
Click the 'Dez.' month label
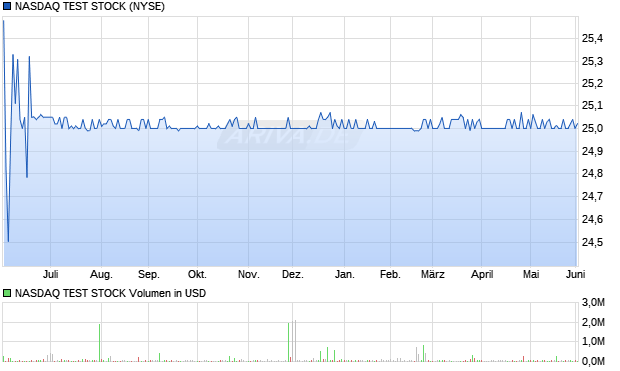(x=293, y=274)
